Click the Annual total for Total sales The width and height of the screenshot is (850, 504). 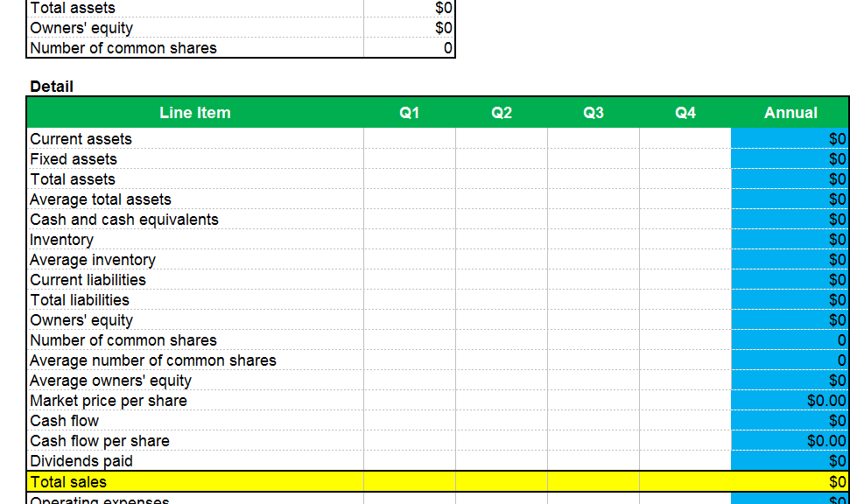(x=790, y=482)
